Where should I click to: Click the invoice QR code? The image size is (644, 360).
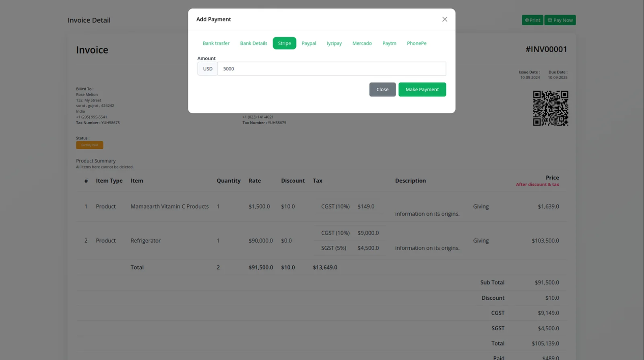click(551, 108)
